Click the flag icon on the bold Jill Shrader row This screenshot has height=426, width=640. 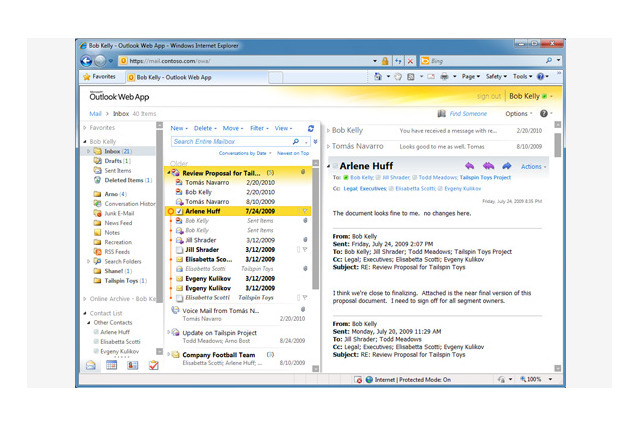coord(305,249)
